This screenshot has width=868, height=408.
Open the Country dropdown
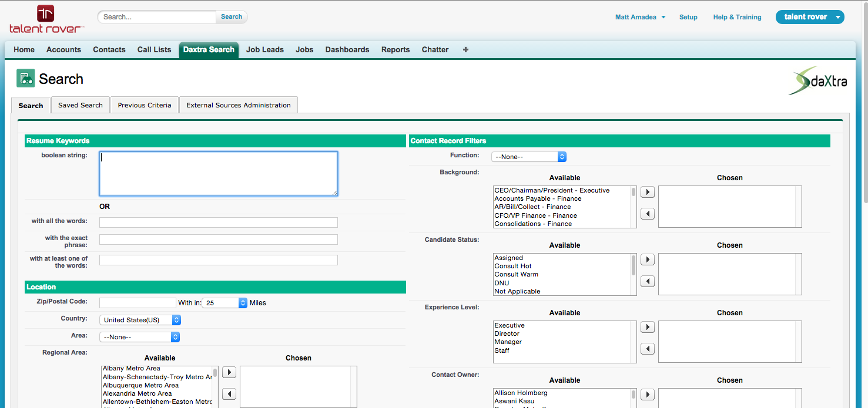140,320
